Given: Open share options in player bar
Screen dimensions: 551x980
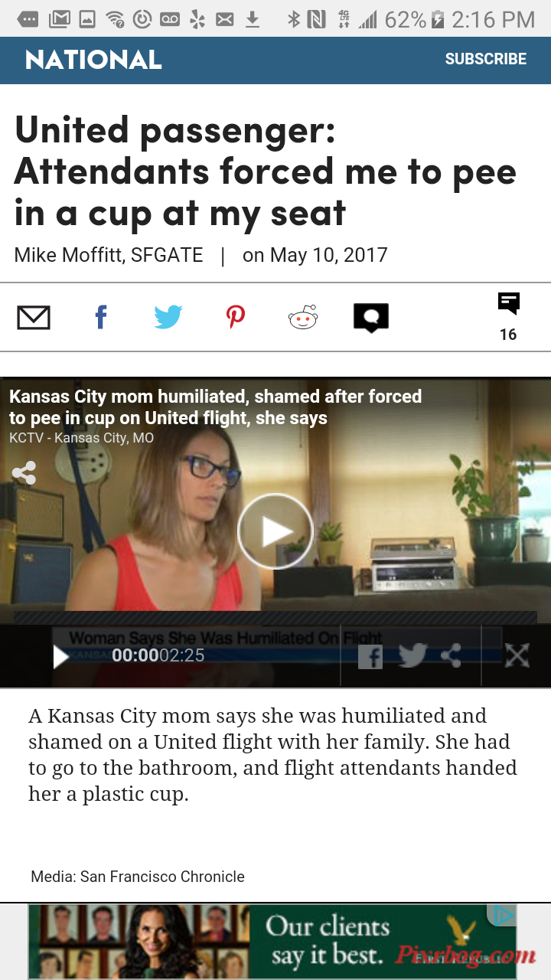Looking at the screenshot, I should (x=452, y=655).
